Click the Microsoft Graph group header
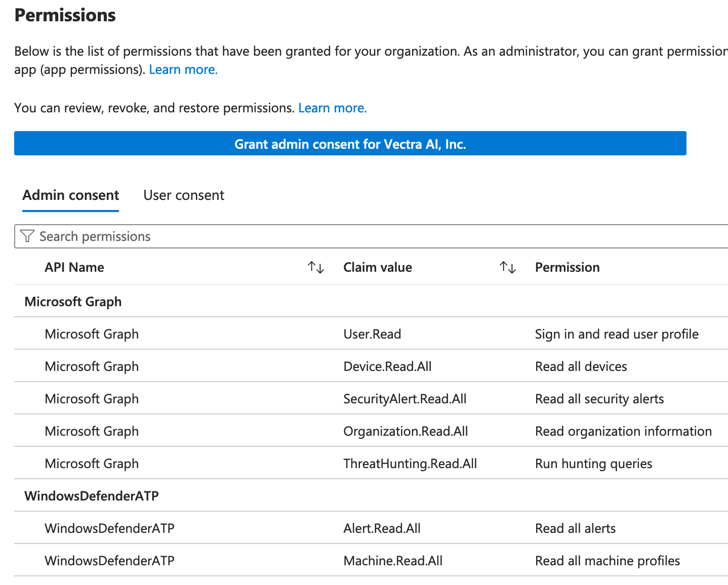 [x=73, y=301]
